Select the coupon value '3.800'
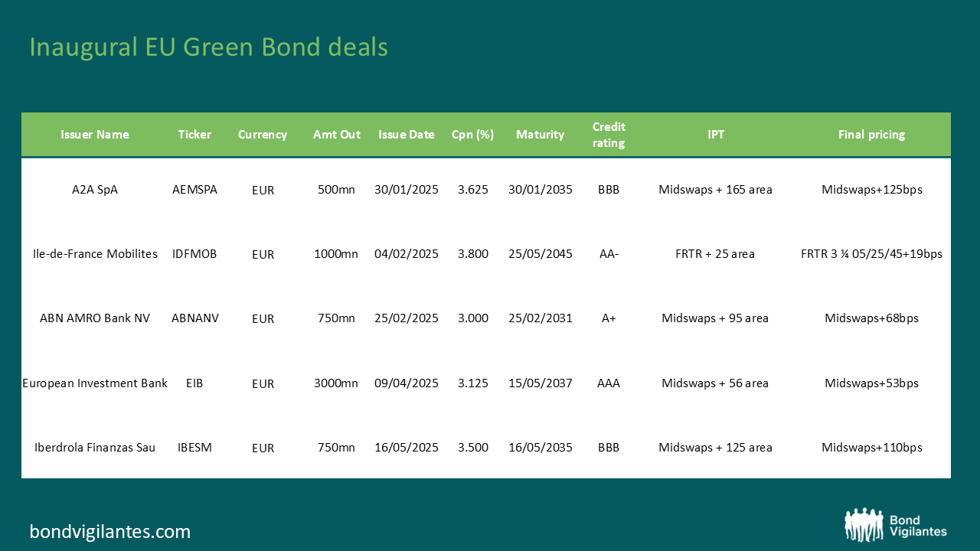This screenshot has width=980, height=551. point(473,254)
